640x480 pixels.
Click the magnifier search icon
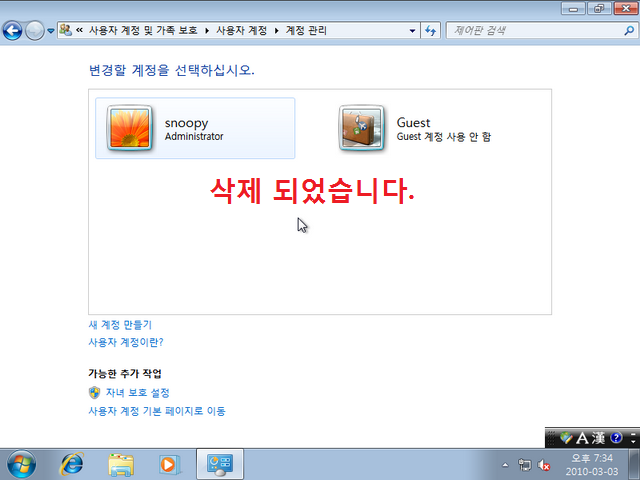coord(629,31)
